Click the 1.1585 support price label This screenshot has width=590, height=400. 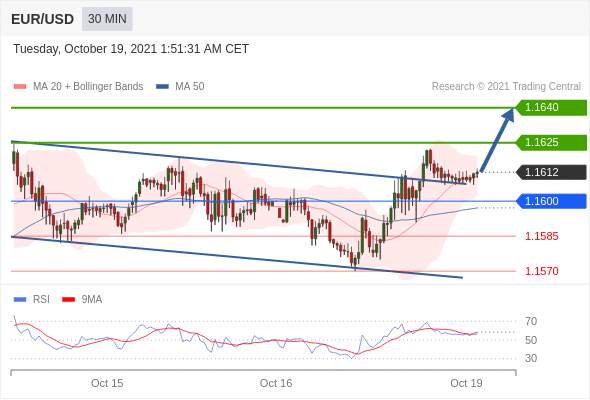click(x=542, y=236)
